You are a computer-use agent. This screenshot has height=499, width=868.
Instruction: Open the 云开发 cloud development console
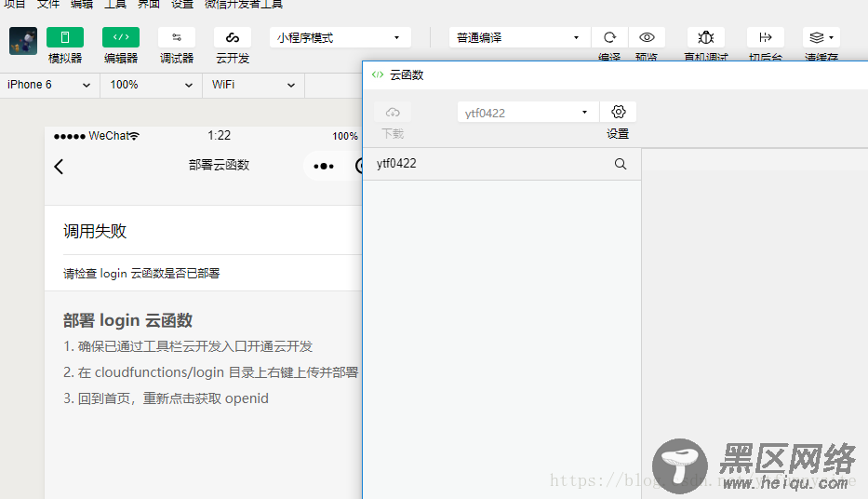(233, 37)
